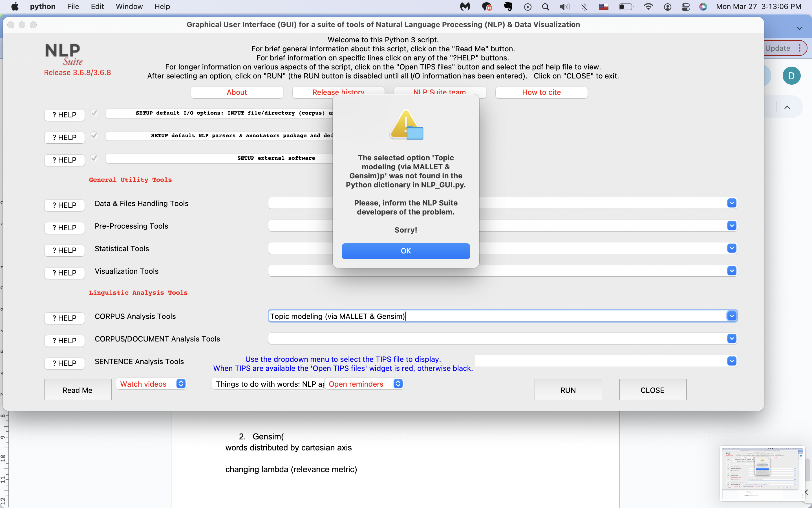Viewport: 812px width, 508px height.
Task: Toggle checkbox for SETUP external software
Action: tap(94, 158)
